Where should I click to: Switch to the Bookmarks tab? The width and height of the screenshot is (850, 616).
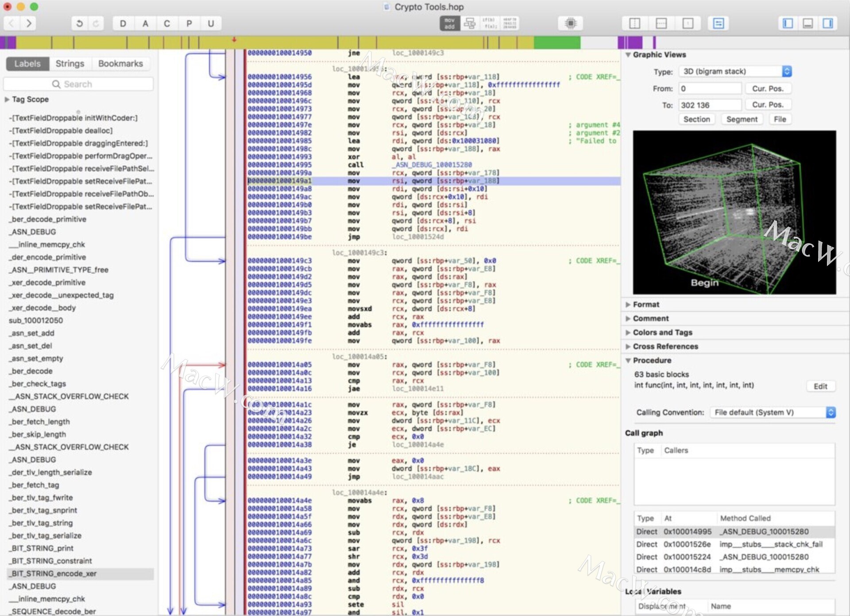pyautogui.click(x=120, y=64)
